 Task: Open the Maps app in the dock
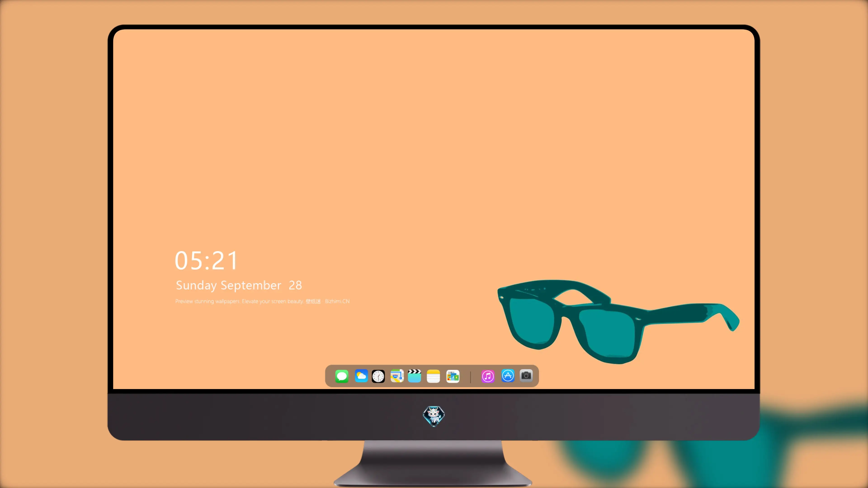(397, 376)
